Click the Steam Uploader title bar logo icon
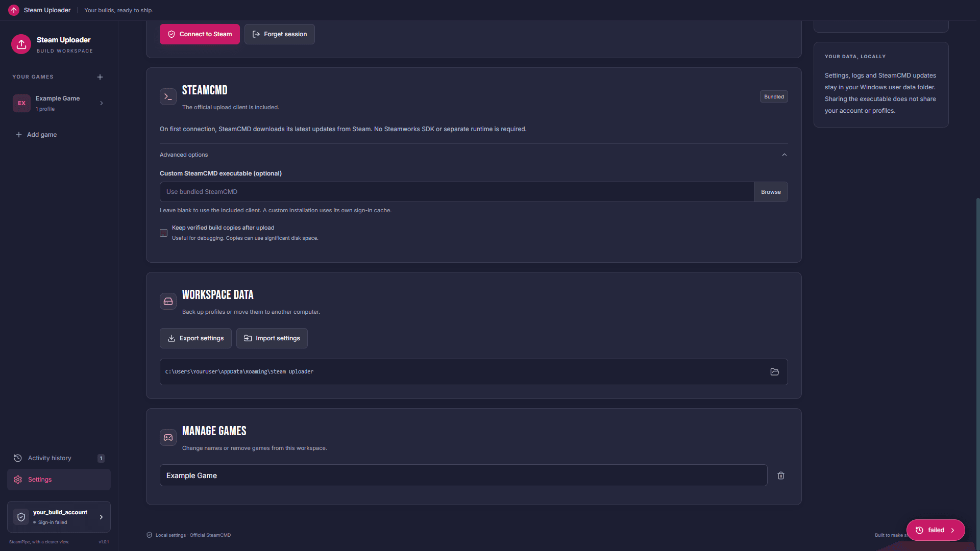 14,10
